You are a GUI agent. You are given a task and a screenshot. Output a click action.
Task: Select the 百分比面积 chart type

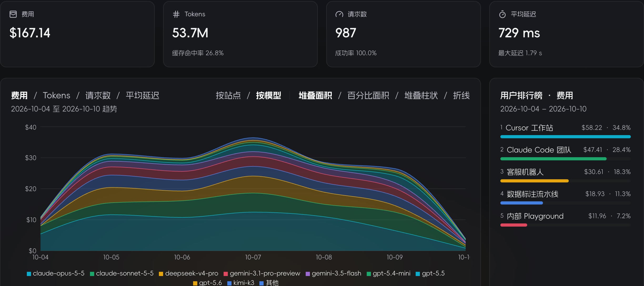pos(368,95)
